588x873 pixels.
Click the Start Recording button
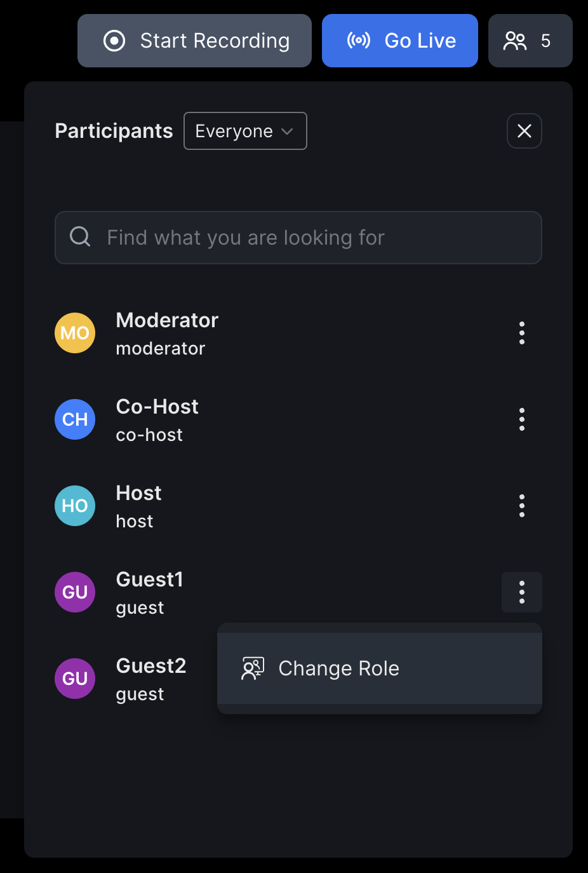pyautogui.click(x=194, y=41)
